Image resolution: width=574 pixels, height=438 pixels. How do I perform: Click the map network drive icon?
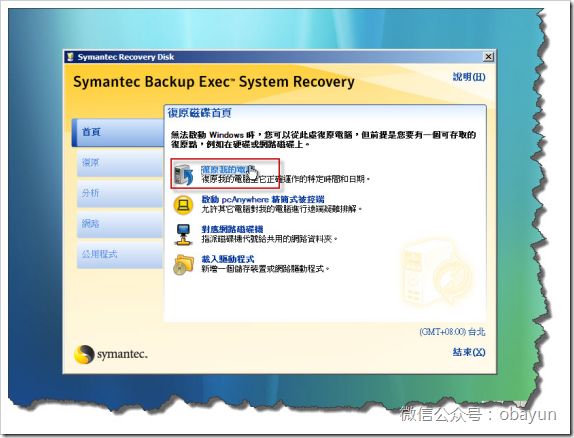tap(183, 234)
